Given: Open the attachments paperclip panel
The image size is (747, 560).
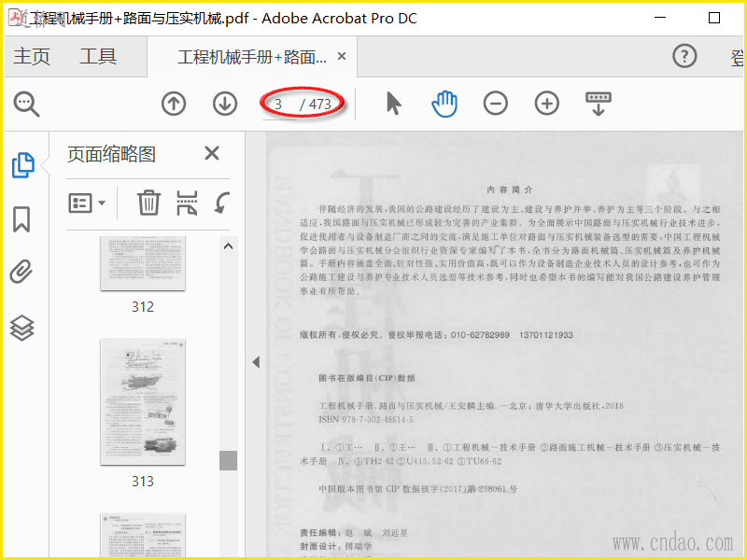Looking at the screenshot, I should pyautogui.click(x=21, y=272).
